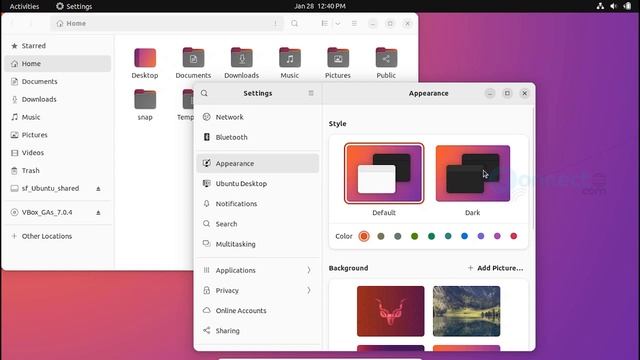The image size is (640, 360).
Task: Open the Public folder icon in Files
Action: click(386, 58)
